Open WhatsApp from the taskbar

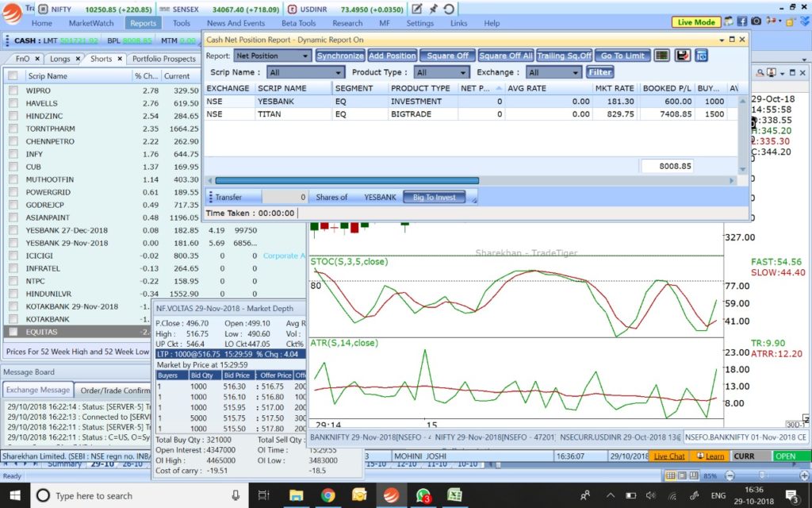coord(423,495)
